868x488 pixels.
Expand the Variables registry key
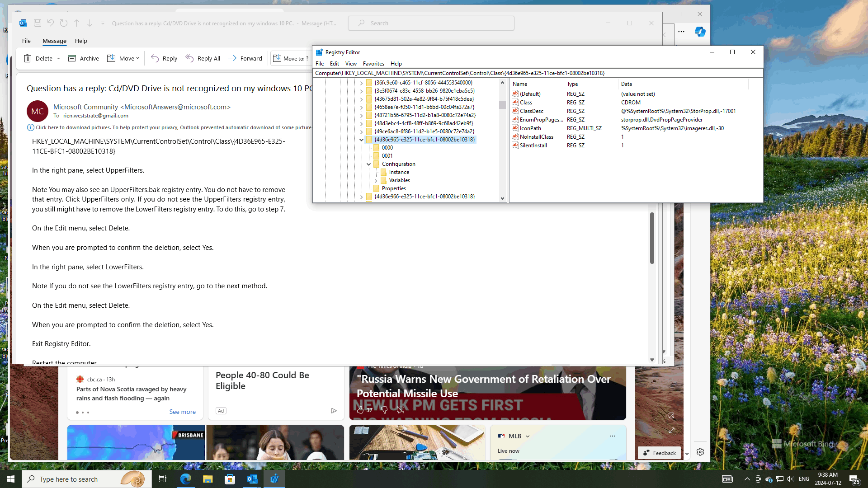376,180
